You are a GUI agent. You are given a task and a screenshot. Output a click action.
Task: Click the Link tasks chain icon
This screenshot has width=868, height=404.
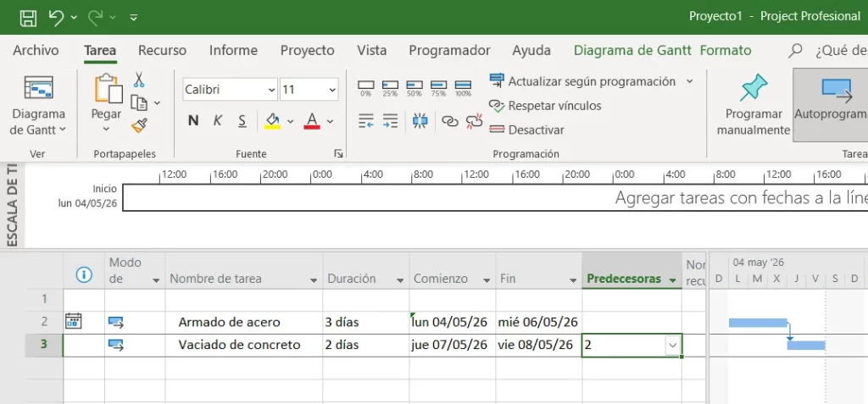(450, 121)
